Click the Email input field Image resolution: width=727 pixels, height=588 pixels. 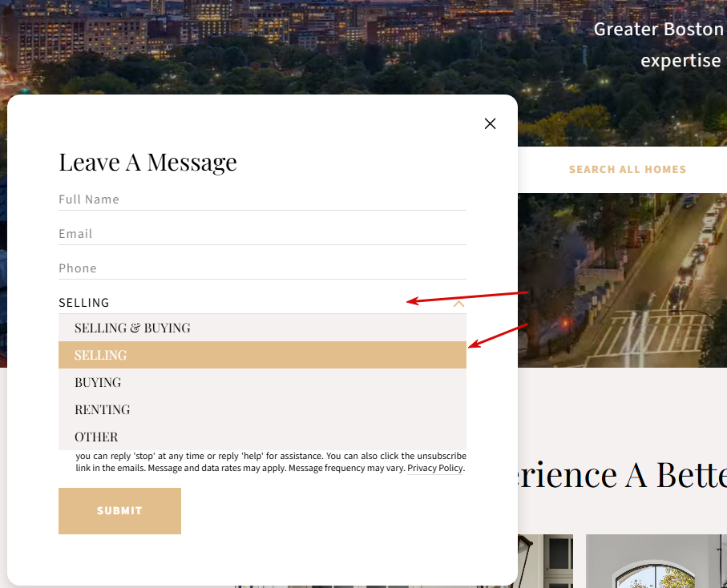[x=262, y=234]
